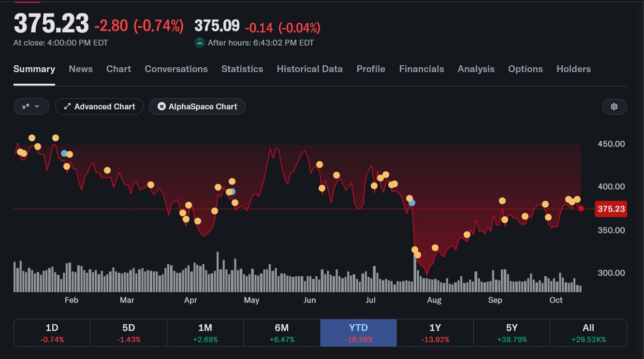Go to the Conversations tab
Viewport: 644px width, 359px height.
(176, 69)
